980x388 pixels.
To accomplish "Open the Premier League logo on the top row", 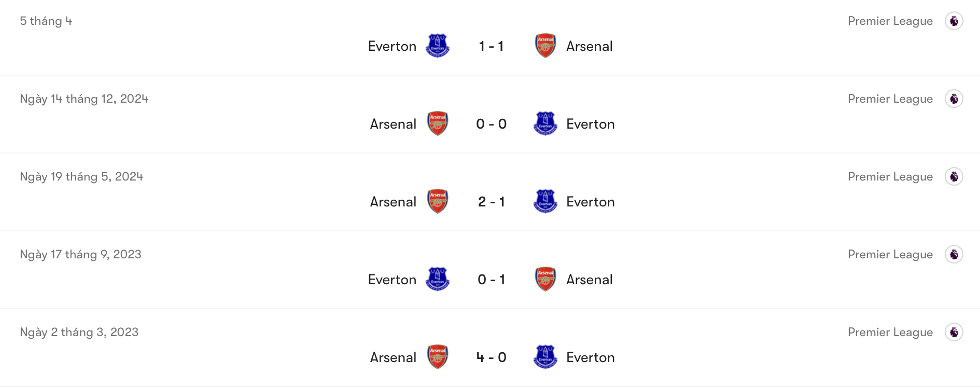I will (954, 21).
